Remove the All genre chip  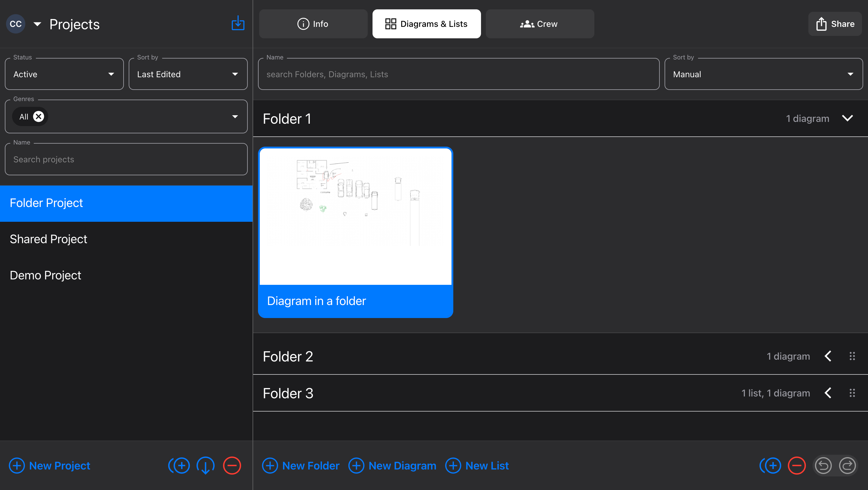[39, 116]
